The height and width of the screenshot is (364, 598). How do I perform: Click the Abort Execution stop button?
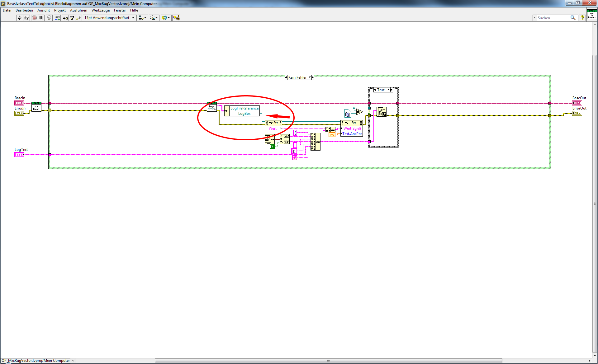[x=35, y=18]
